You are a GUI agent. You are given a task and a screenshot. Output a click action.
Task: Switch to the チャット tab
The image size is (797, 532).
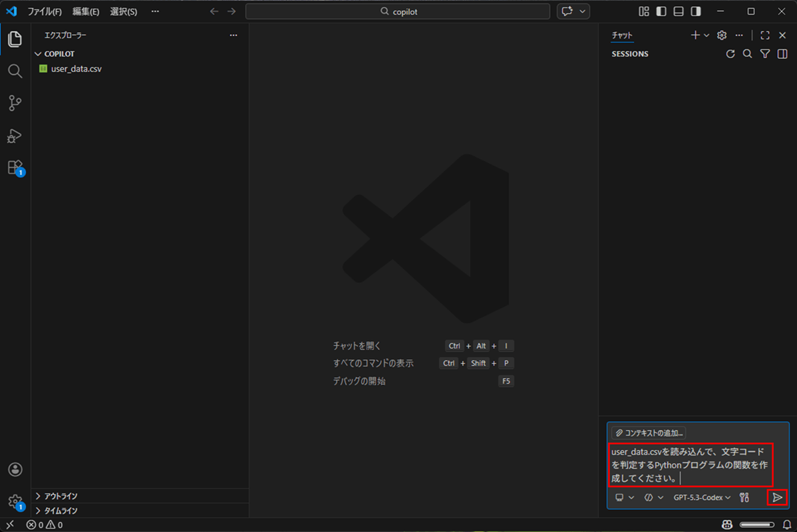(621, 35)
